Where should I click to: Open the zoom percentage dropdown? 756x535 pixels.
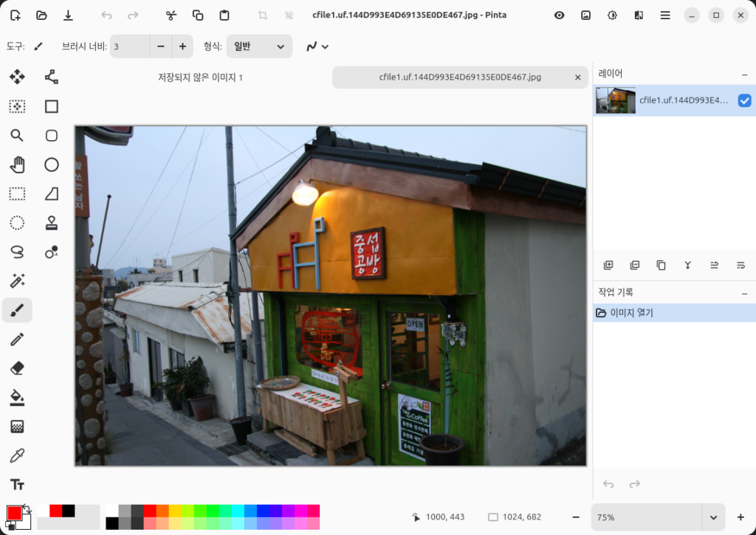pyautogui.click(x=713, y=517)
